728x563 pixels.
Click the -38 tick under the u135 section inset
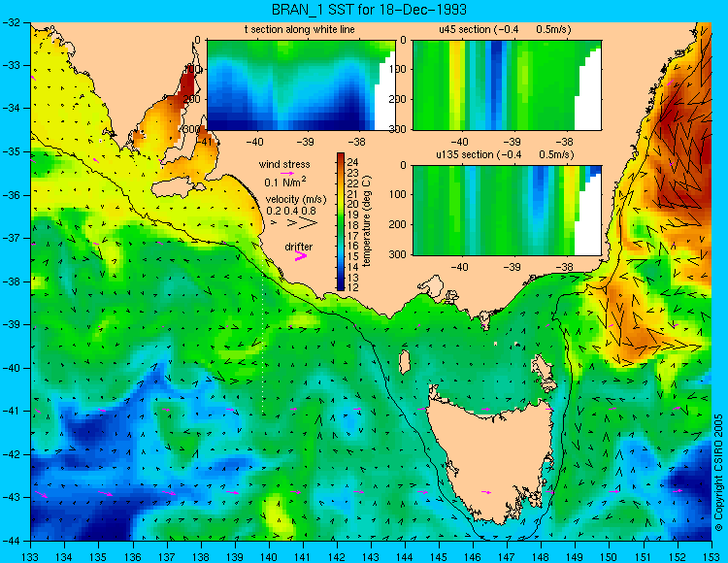[x=565, y=267]
